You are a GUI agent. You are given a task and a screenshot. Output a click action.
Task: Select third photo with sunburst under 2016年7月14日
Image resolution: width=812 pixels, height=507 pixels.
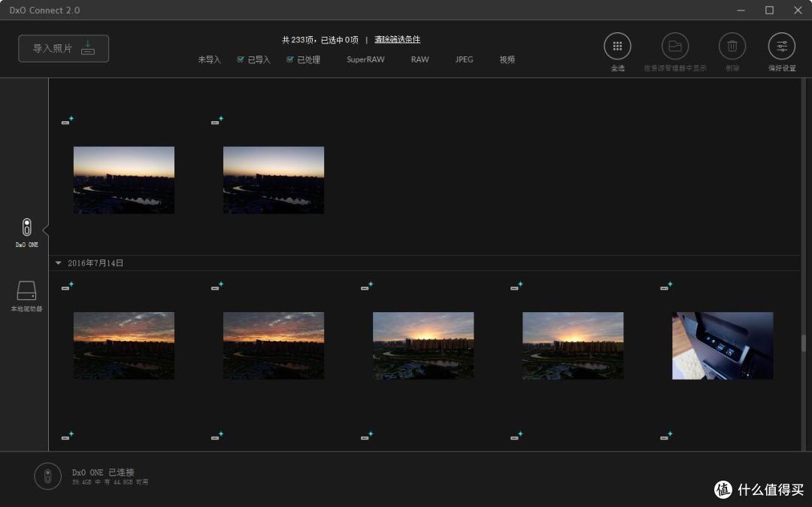click(x=423, y=345)
